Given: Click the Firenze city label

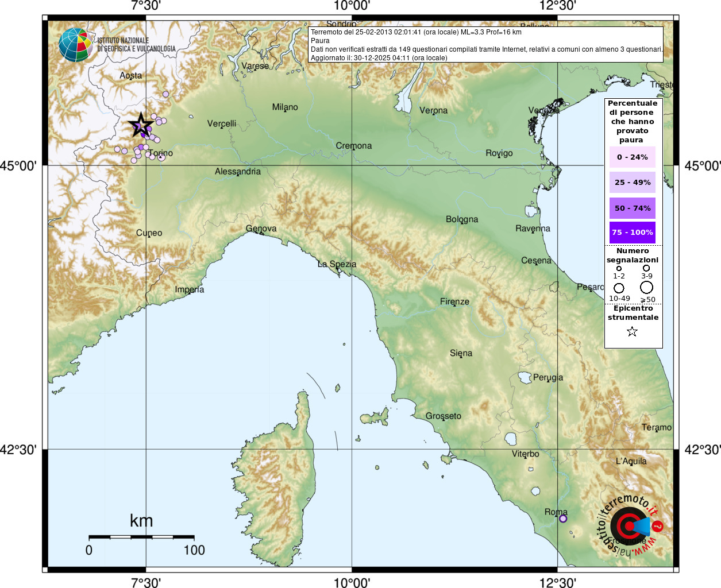Looking at the screenshot, I should tap(454, 301).
